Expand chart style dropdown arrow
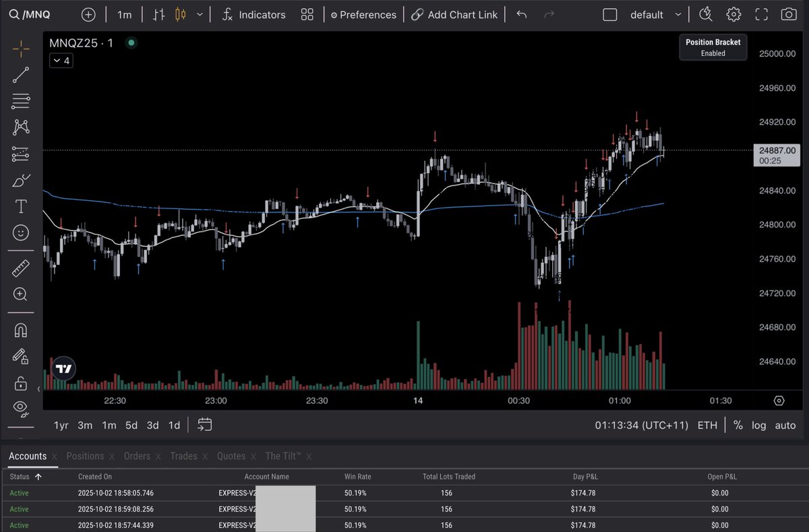809x532 pixels. click(200, 14)
